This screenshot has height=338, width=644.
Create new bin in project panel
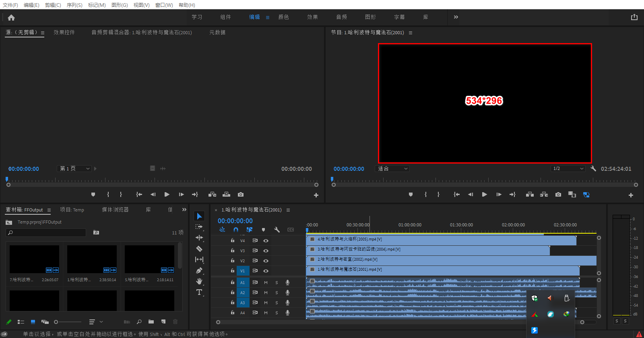(x=151, y=322)
